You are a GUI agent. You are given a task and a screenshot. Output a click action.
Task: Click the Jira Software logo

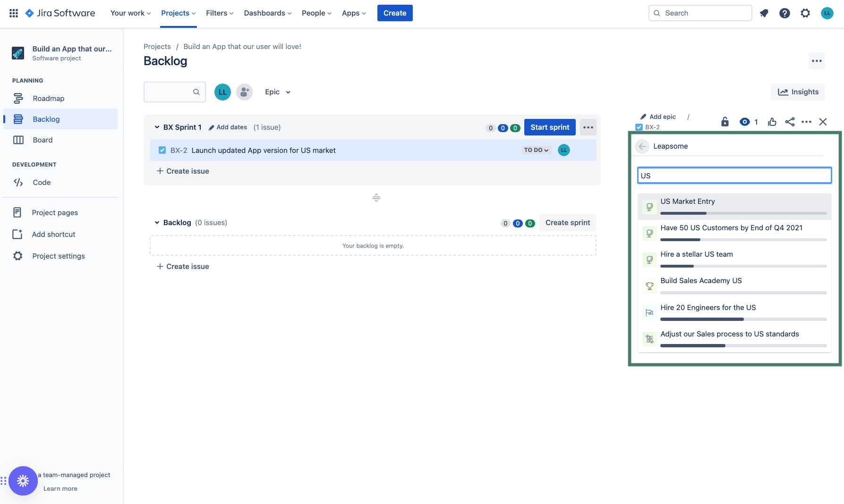pyautogui.click(x=60, y=13)
